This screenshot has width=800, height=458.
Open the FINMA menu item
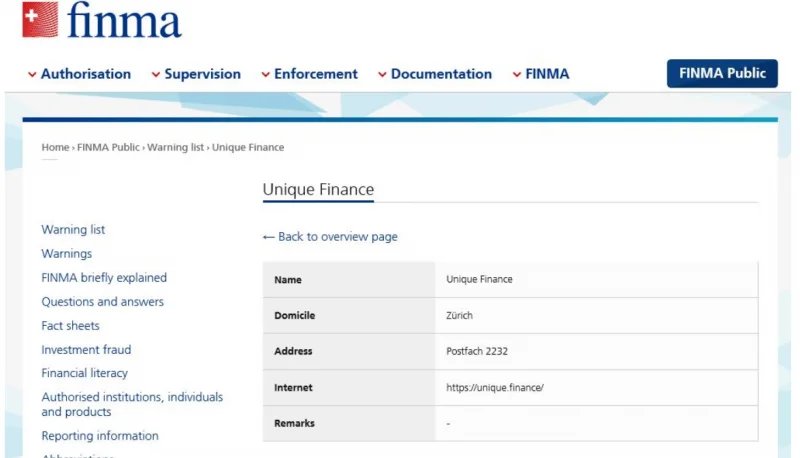point(547,74)
